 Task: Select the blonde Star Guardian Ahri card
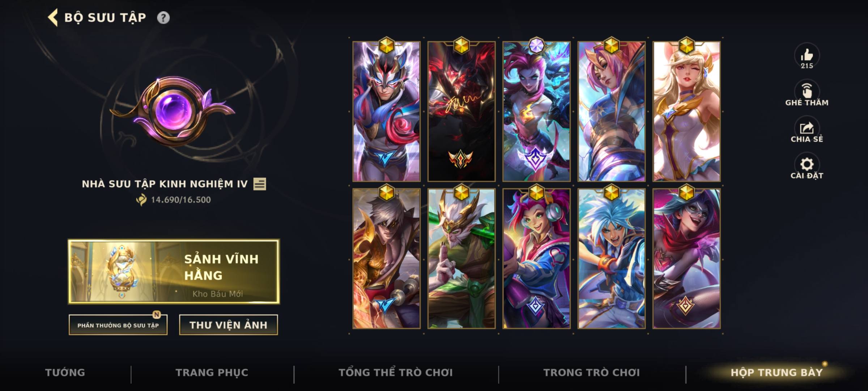pos(686,112)
